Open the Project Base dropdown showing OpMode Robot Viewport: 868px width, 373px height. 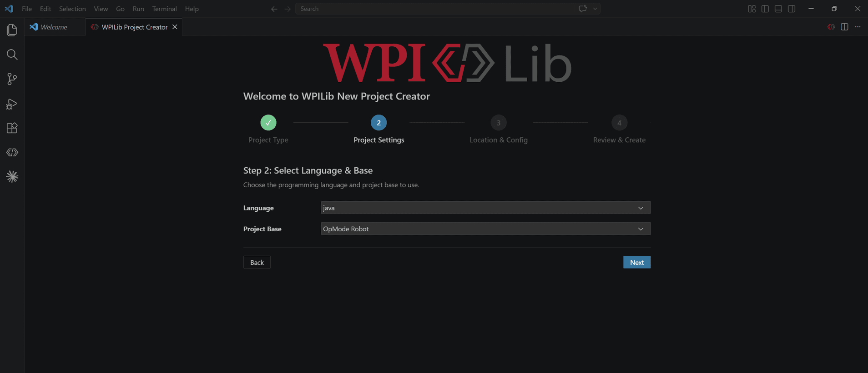[485, 229]
